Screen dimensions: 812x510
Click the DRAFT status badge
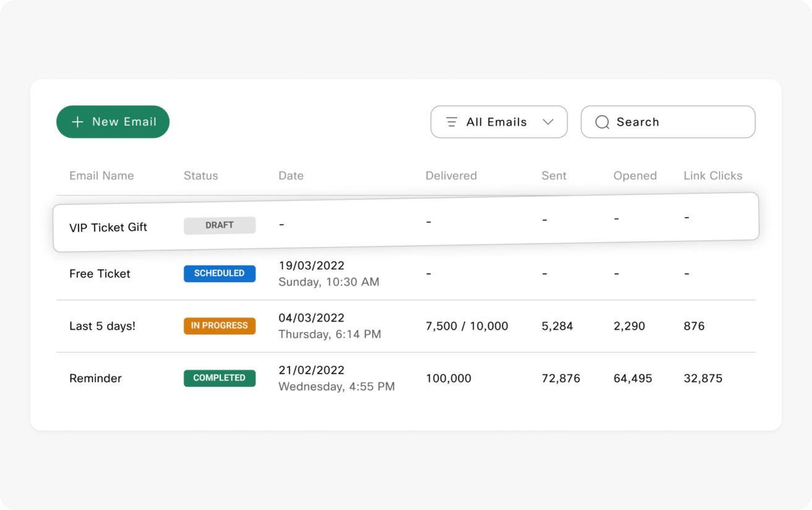click(x=220, y=225)
